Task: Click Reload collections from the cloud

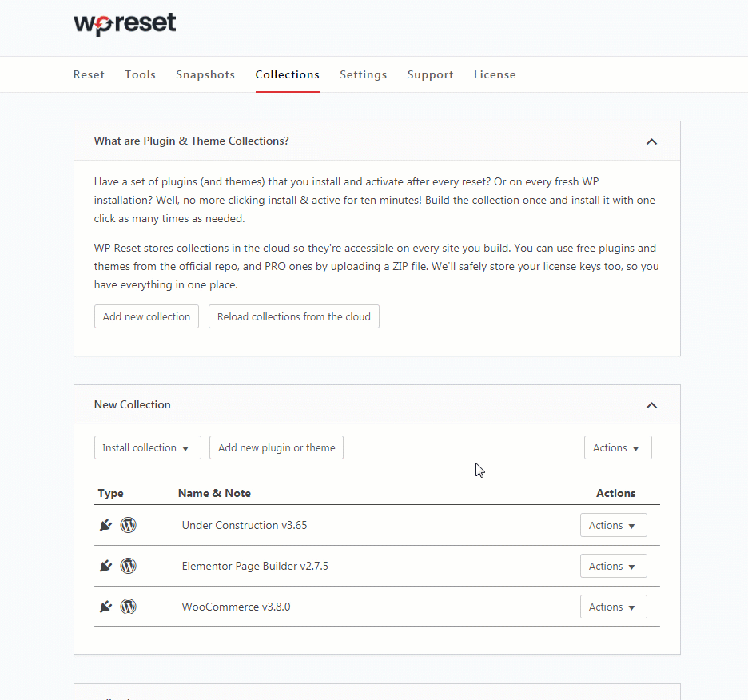Action: pos(294,316)
